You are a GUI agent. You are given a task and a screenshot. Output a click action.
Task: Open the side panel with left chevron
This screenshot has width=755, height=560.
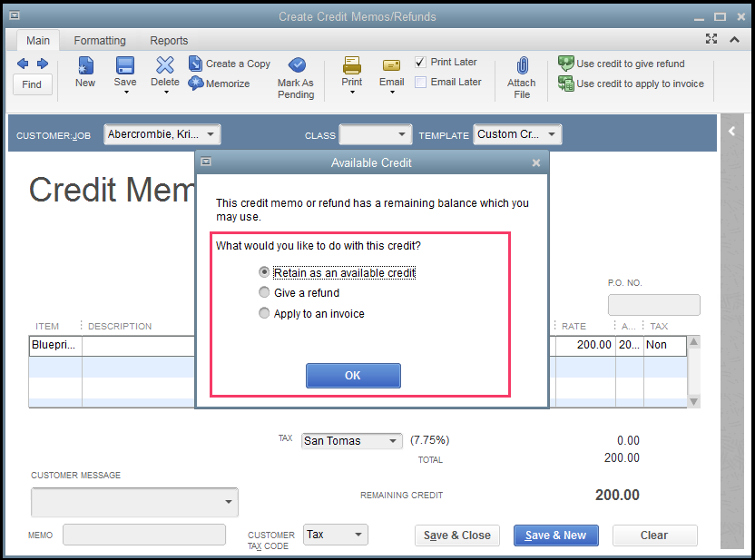(x=732, y=131)
